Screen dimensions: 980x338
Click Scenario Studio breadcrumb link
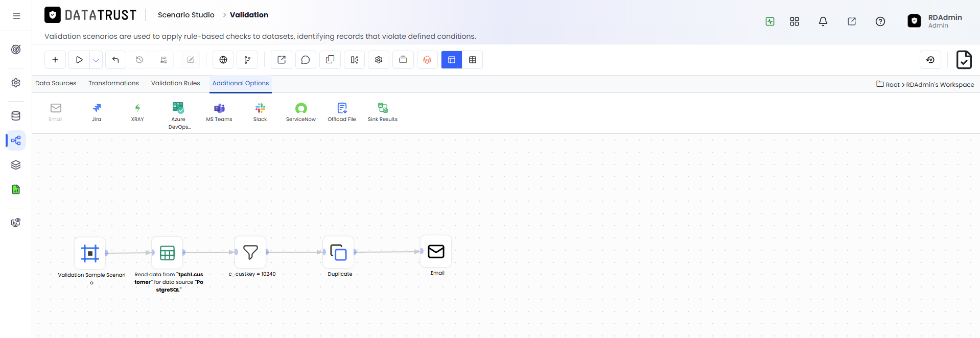[186, 15]
